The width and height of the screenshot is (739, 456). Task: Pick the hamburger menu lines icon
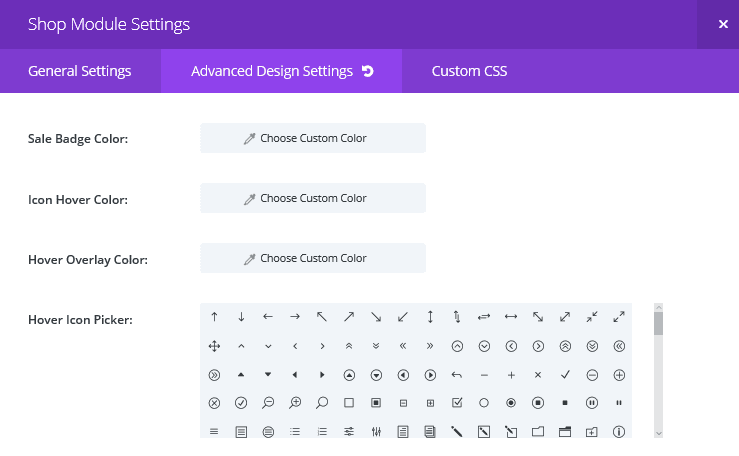(x=214, y=432)
